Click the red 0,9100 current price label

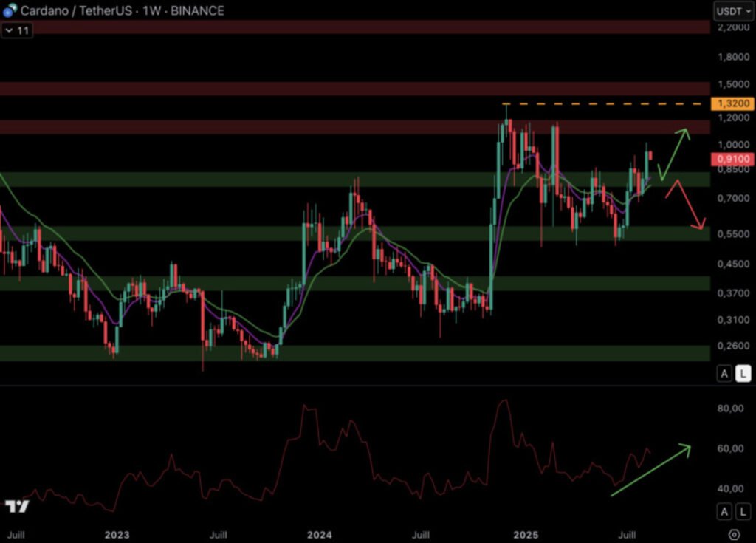tap(731, 159)
